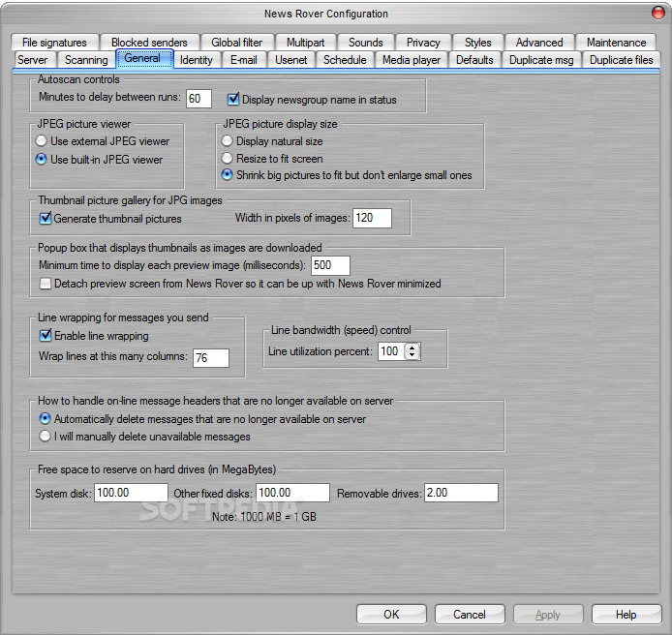The width and height of the screenshot is (672, 635).
Task: Go to the Schedule tab
Action: click(345, 60)
